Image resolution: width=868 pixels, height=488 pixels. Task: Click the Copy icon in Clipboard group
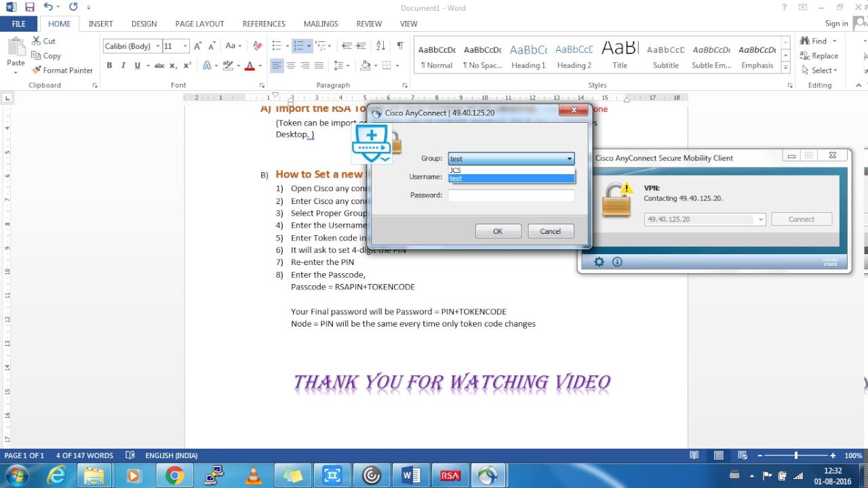(36, 56)
